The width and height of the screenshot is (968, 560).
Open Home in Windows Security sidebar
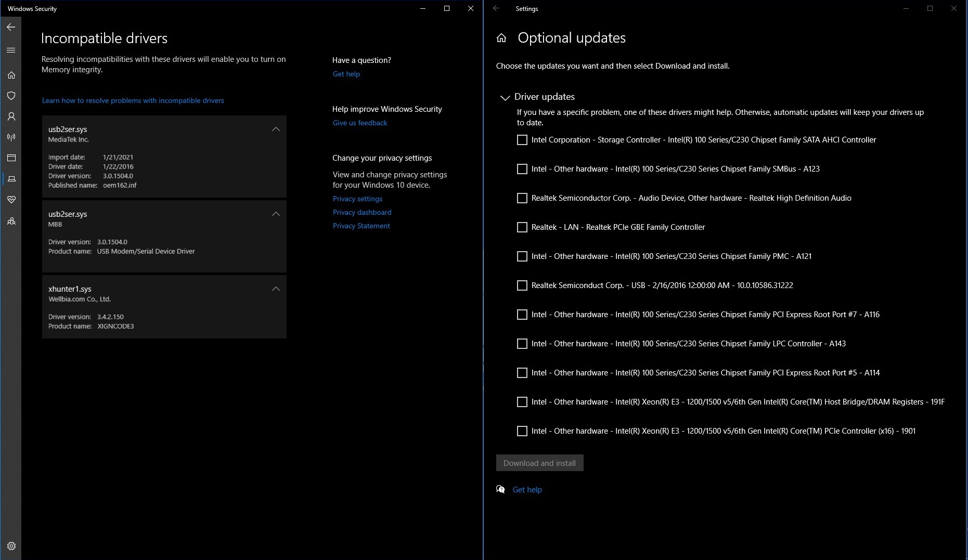11,75
